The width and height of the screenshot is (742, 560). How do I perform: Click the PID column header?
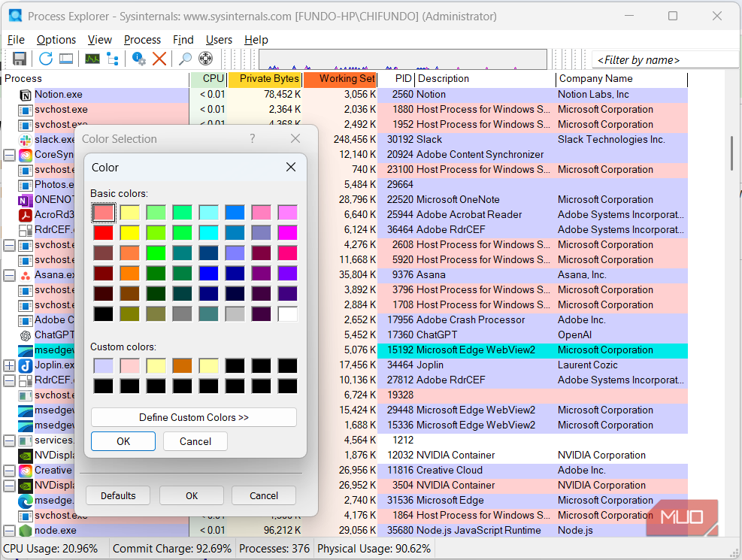396,79
